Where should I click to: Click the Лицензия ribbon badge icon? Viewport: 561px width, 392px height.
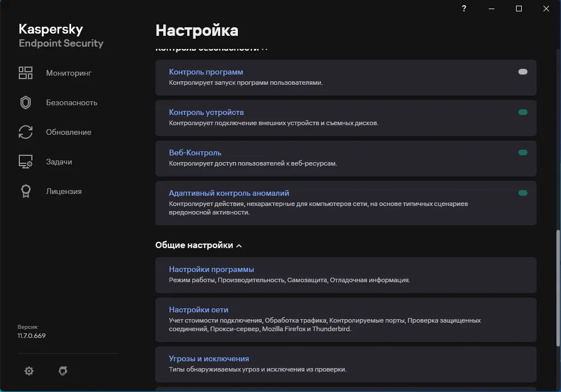pyautogui.click(x=26, y=191)
